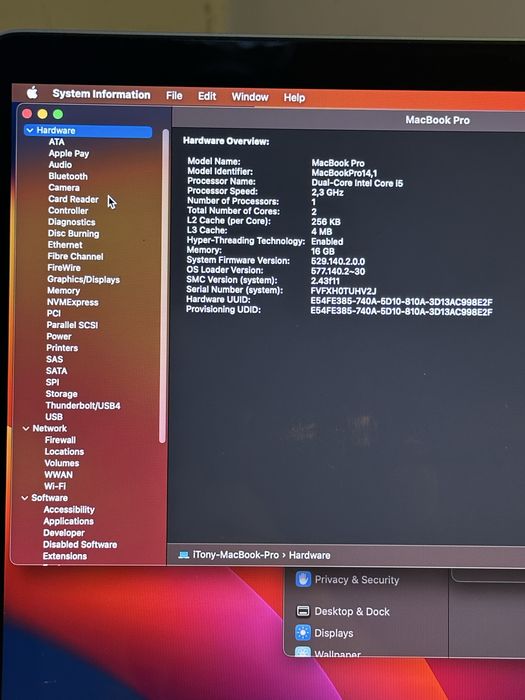The width and height of the screenshot is (525, 700).
Task: Open the Window menu
Action: click(x=250, y=97)
